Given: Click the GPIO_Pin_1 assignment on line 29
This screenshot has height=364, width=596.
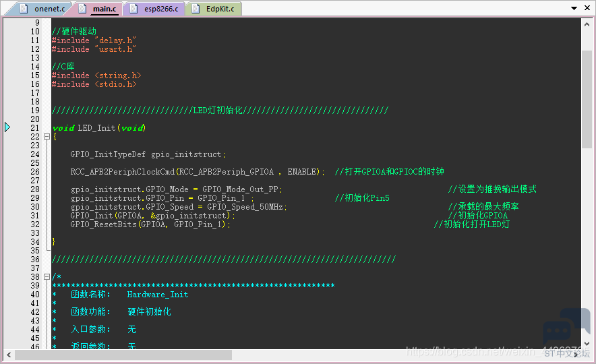Looking at the screenshot, I should pyautogui.click(x=162, y=198).
